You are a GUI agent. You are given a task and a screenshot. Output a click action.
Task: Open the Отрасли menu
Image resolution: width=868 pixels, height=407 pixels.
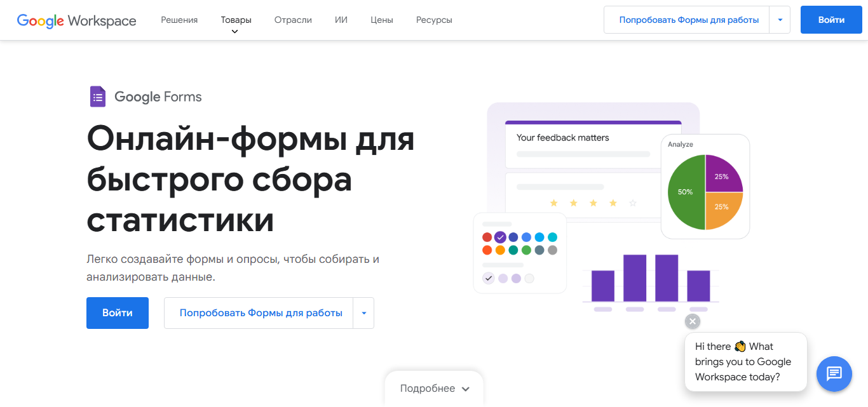(293, 20)
